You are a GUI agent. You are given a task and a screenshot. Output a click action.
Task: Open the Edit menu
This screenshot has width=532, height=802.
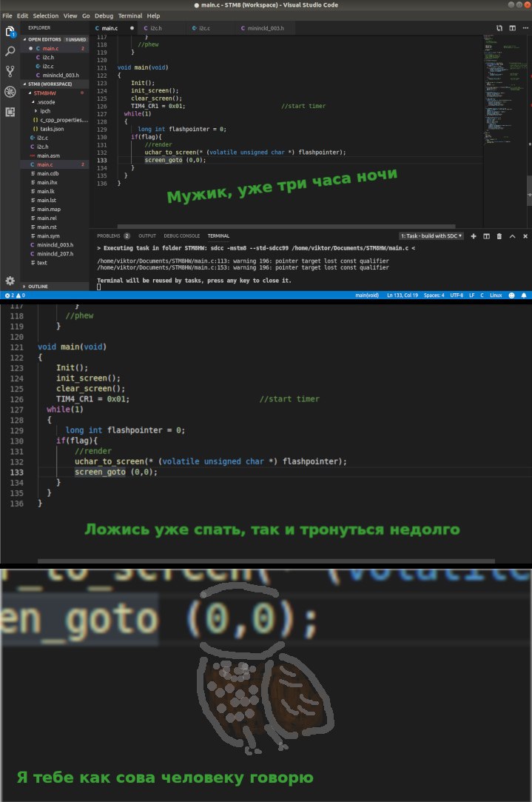pos(22,16)
